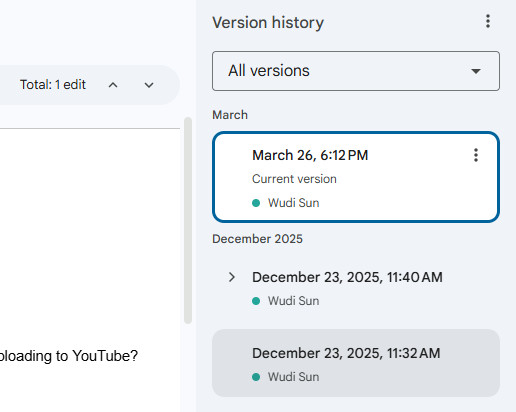Click the document's vertical scrollbar
Screen dimensions: 516x412
(x=188, y=220)
